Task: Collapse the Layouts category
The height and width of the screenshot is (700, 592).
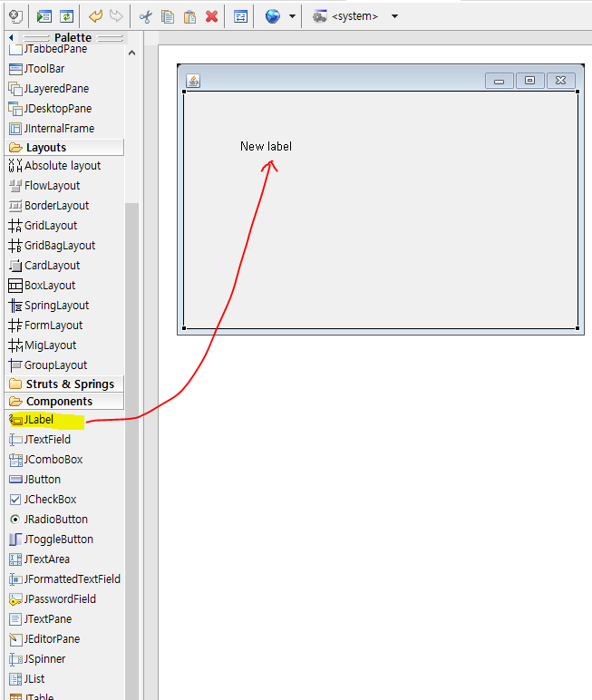Action: tap(64, 147)
